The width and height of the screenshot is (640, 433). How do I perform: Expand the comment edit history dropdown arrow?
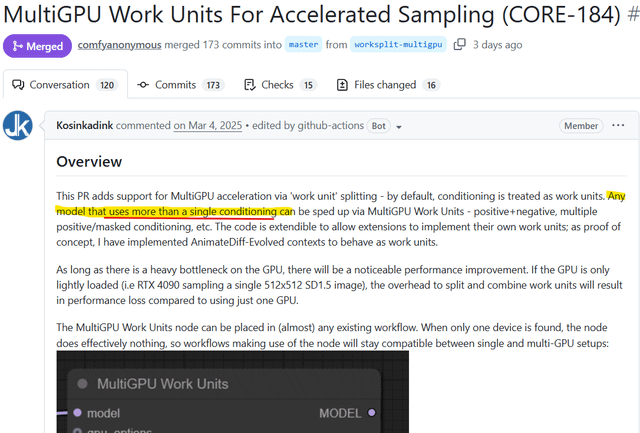point(399,127)
